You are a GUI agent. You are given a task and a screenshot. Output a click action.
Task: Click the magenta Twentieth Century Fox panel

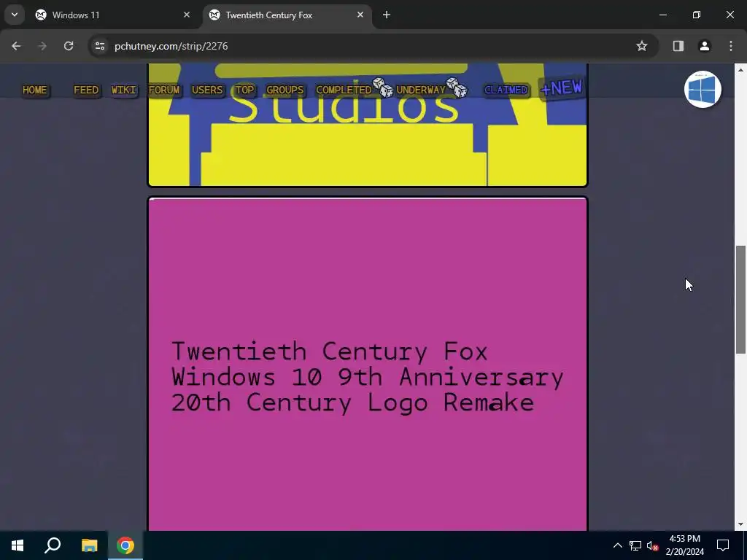[368, 364]
